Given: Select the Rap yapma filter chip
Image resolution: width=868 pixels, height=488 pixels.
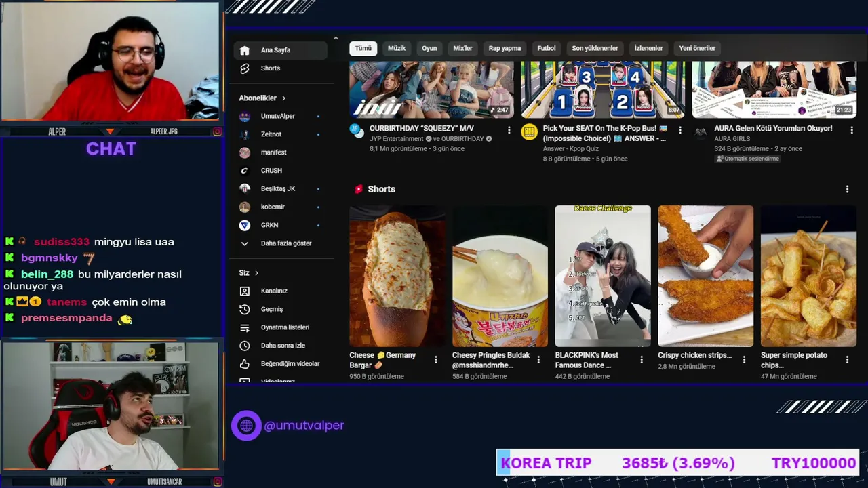Looking at the screenshot, I should click(505, 48).
